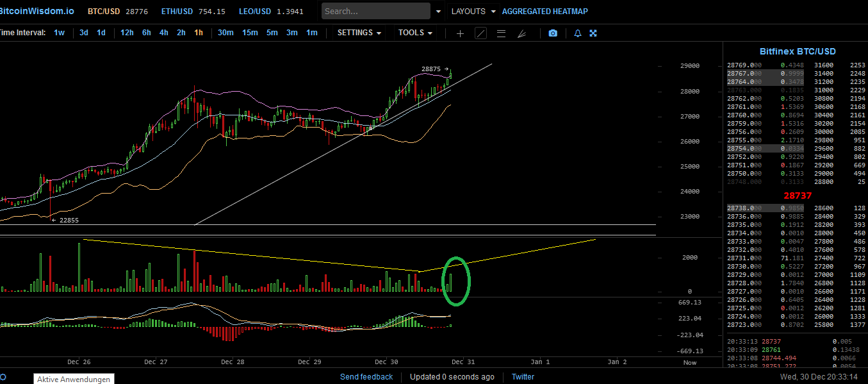This screenshot has width=868, height=384.
Task: Activate the trend line drawing tool
Action: 480,33
